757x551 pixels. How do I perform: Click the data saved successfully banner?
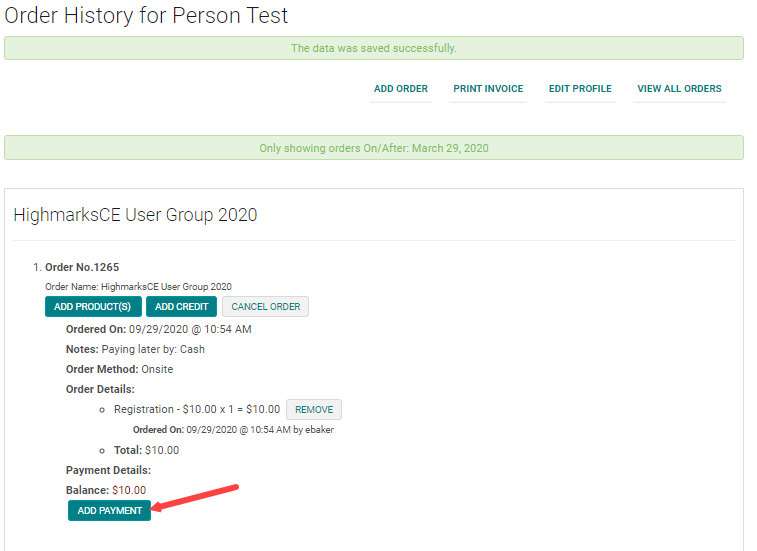[x=373, y=48]
